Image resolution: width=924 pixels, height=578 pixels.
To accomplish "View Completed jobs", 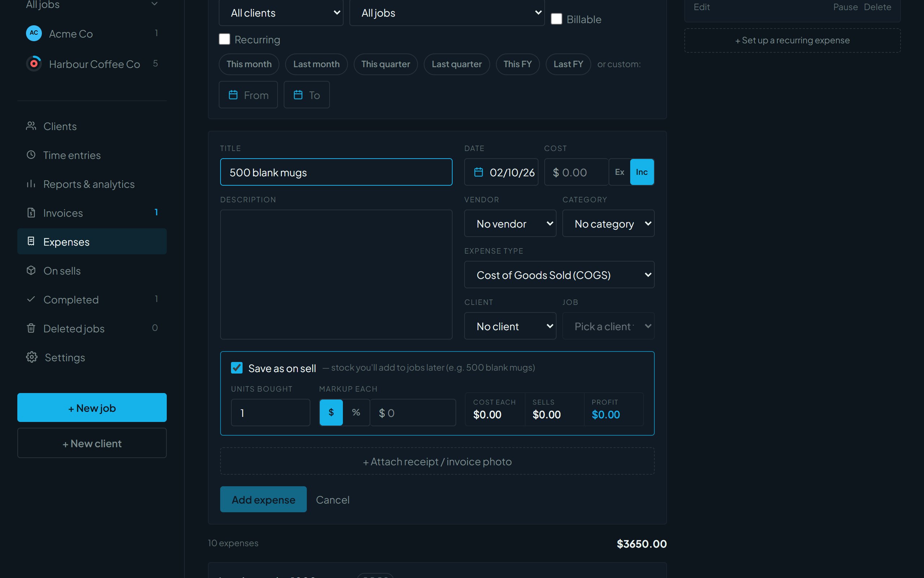I will 92,300.
